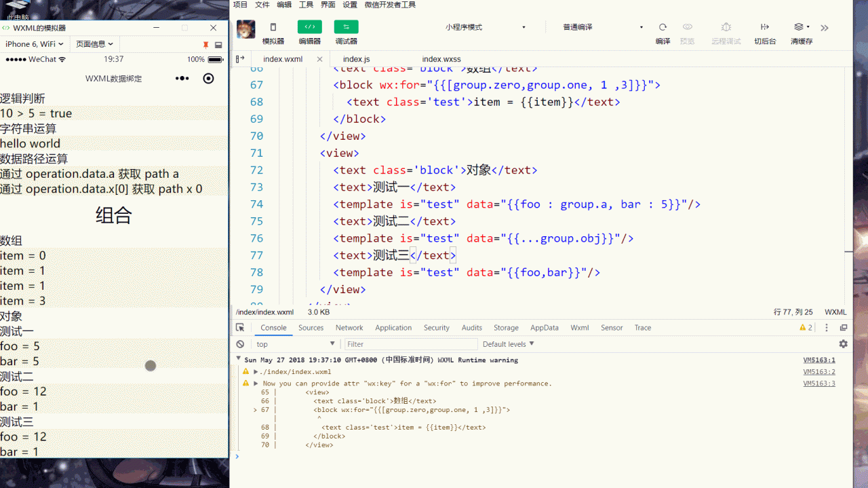Viewport: 868px width, 488px height.
Task: Expand the wx:key performance warning entry
Action: pyautogui.click(x=256, y=383)
